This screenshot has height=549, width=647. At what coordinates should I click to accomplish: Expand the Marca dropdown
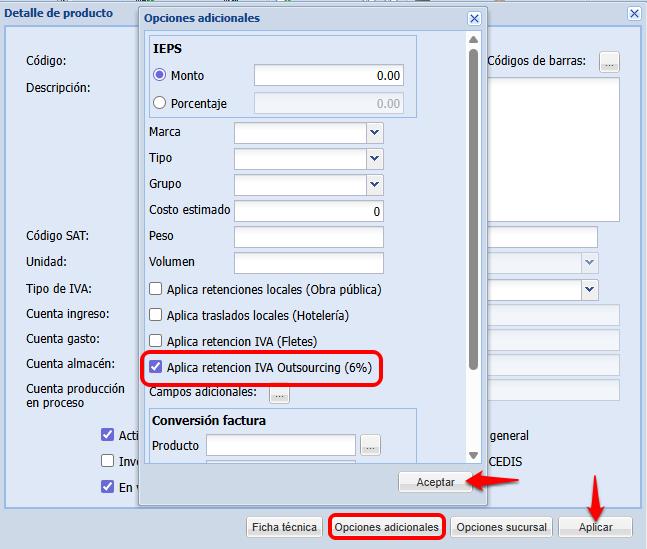pos(374,132)
